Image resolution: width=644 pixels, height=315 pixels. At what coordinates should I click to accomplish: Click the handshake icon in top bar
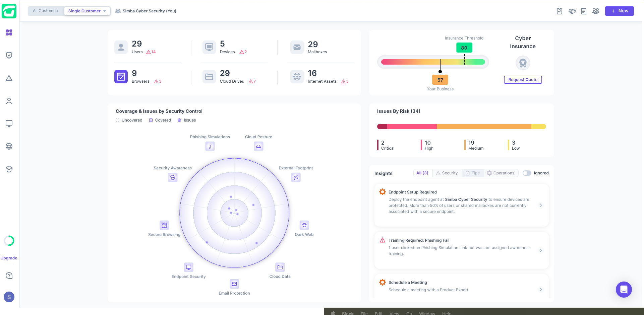click(x=572, y=11)
